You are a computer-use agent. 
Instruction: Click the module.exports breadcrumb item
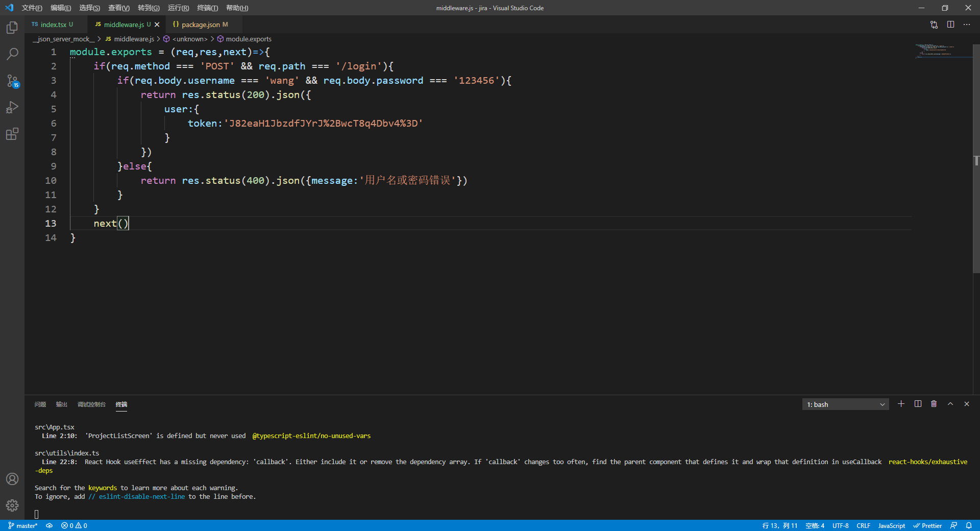tap(244, 39)
